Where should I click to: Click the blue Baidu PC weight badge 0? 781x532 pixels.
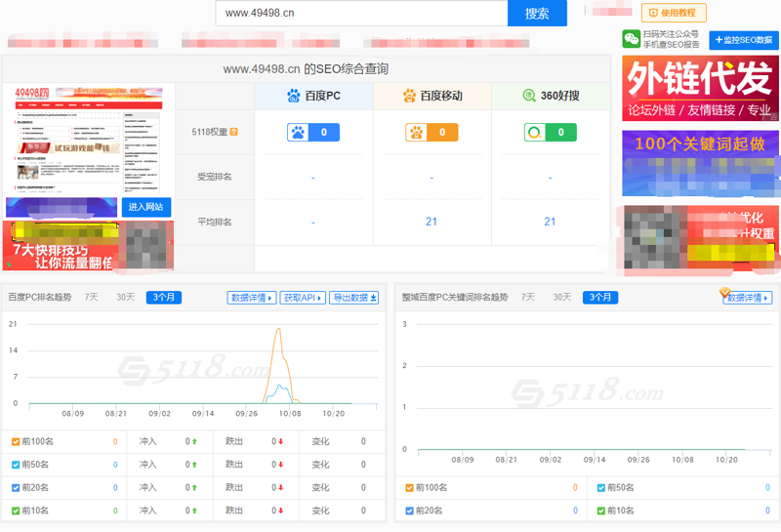tap(313, 133)
